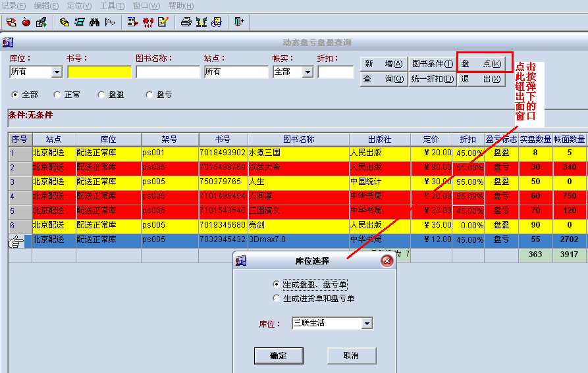The width and height of the screenshot is (588, 373).
Task: Click the wave chart toolbar icon
Action: pos(110,22)
